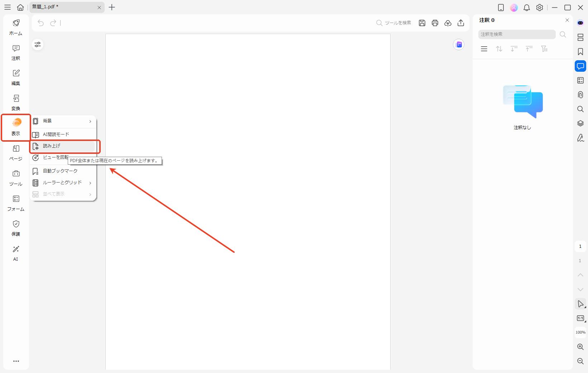
Task: Close the 注釈 comments panel
Action: coord(567,20)
